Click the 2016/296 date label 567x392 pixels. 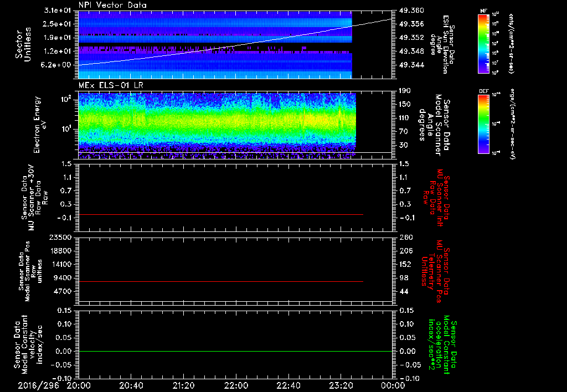pyautogui.click(x=39, y=385)
